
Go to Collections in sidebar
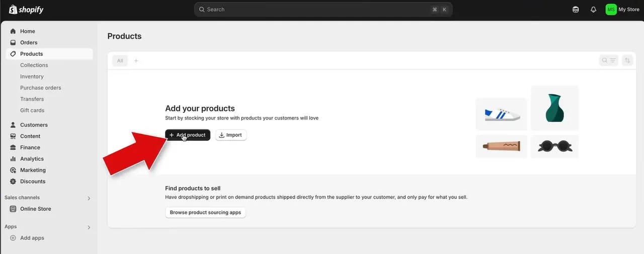click(x=34, y=65)
